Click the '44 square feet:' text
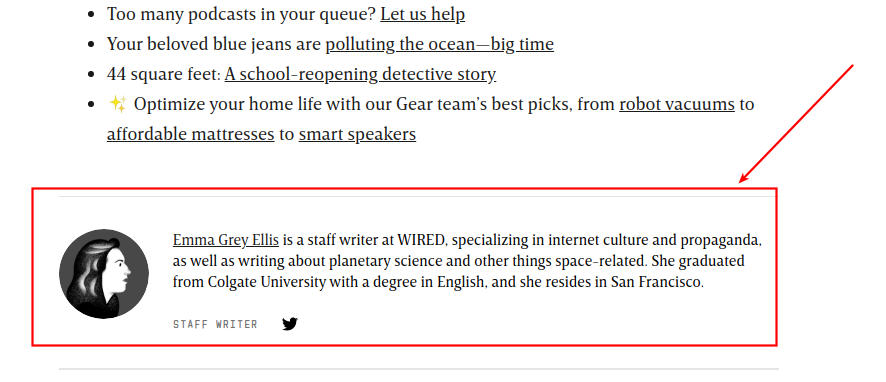This screenshot has height=382, width=886. tap(164, 74)
